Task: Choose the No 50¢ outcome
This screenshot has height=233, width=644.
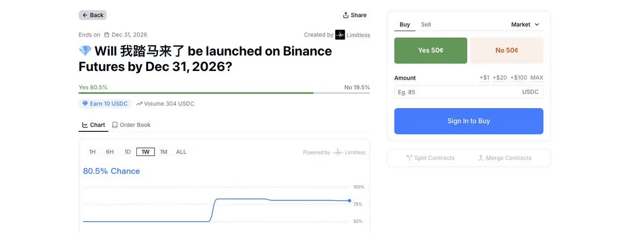Action: pos(506,51)
